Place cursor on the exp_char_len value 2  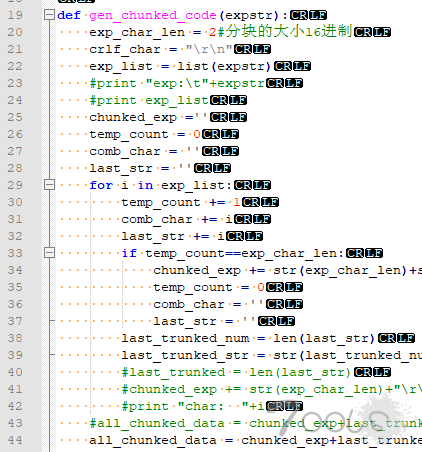click(213, 32)
